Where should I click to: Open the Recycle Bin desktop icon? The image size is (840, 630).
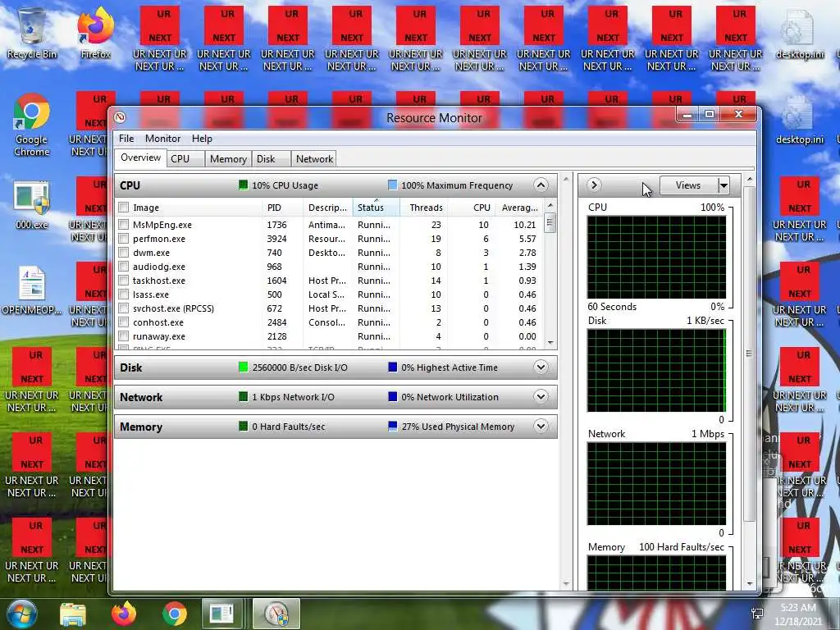click(x=32, y=34)
